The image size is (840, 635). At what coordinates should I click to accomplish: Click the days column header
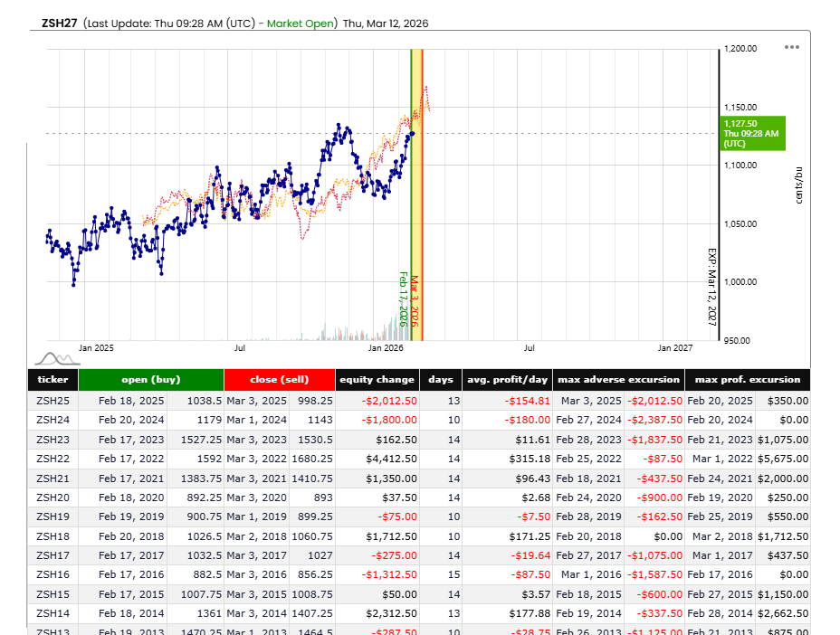pyautogui.click(x=441, y=379)
